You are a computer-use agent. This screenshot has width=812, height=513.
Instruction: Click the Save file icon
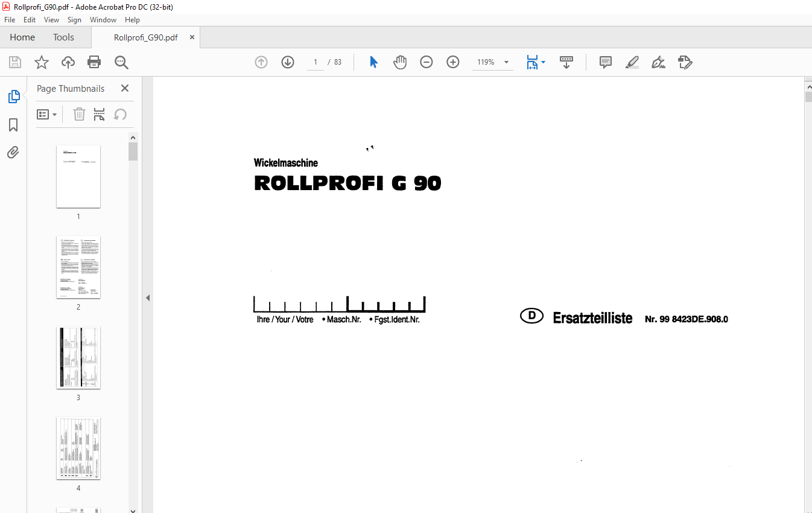(x=15, y=62)
